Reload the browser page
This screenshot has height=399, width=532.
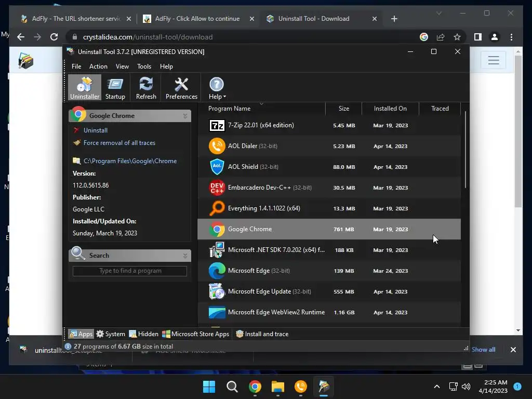point(54,37)
